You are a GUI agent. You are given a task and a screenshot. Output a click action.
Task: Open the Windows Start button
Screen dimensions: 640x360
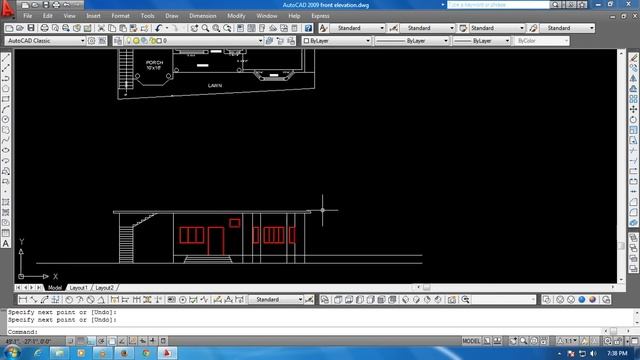12,353
